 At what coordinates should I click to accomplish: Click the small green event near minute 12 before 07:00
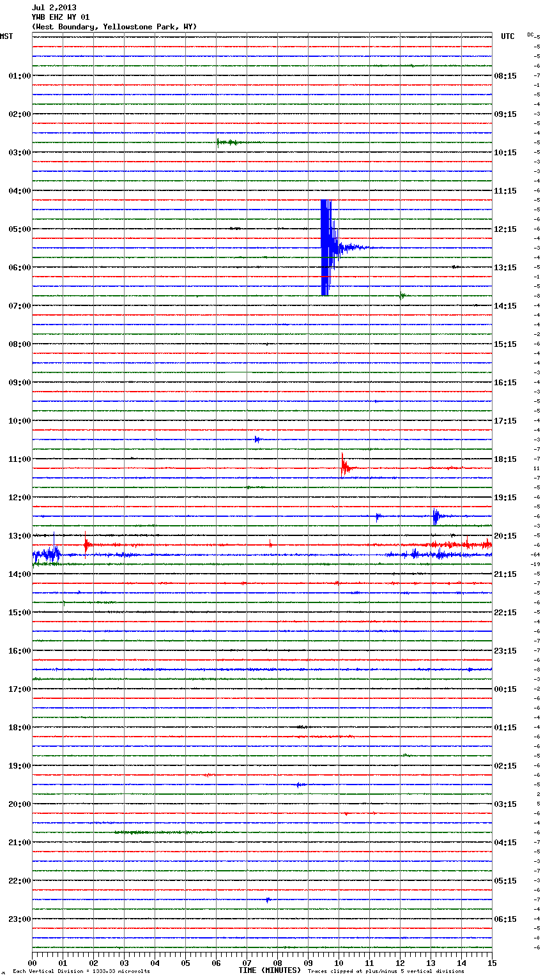401,296
